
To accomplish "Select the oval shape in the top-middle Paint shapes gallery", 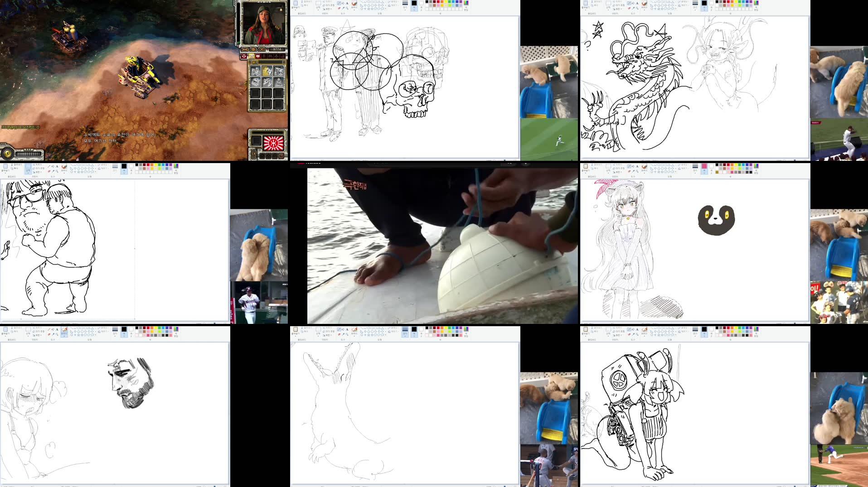I will click(369, 2).
